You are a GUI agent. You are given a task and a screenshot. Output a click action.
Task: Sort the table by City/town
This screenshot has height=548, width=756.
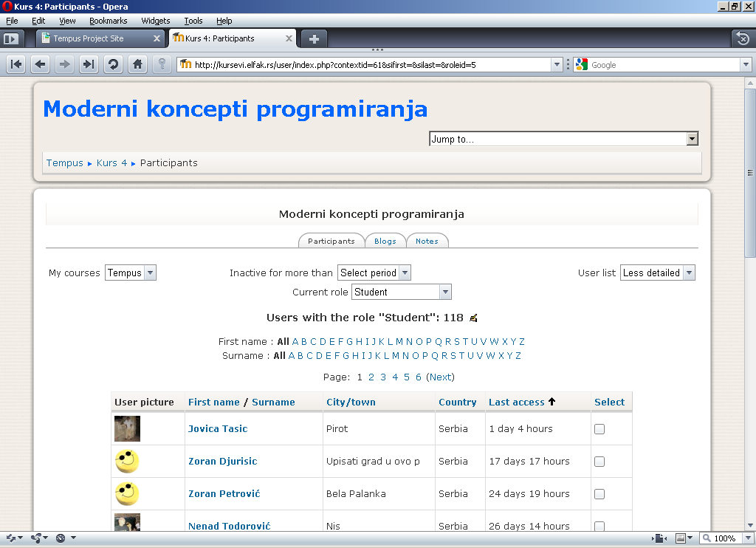(x=351, y=402)
